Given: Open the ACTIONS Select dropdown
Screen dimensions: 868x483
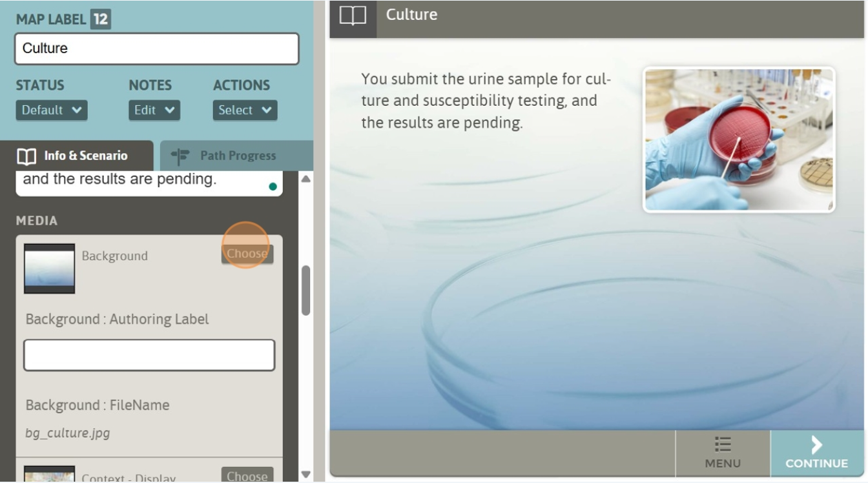Looking at the screenshot, I should click(245, 110).
